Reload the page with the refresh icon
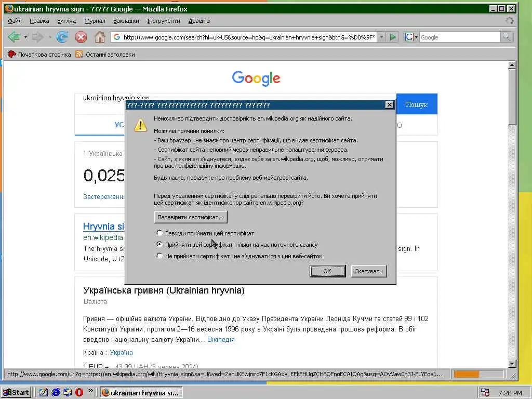Image resolution: width=532 pixels, height=399 pixels. [62, 37]
